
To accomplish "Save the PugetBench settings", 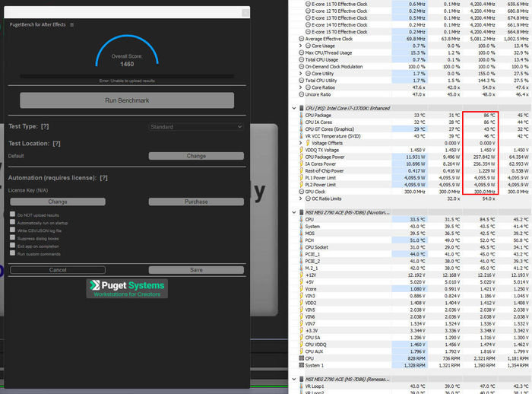I will pyautogui.click(x=196, y=270).
